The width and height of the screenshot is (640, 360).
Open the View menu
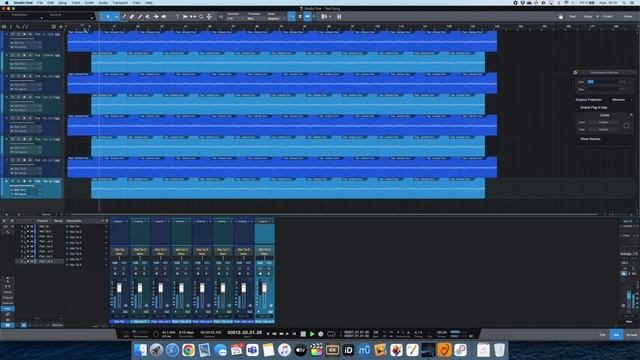tap(136, 3)
